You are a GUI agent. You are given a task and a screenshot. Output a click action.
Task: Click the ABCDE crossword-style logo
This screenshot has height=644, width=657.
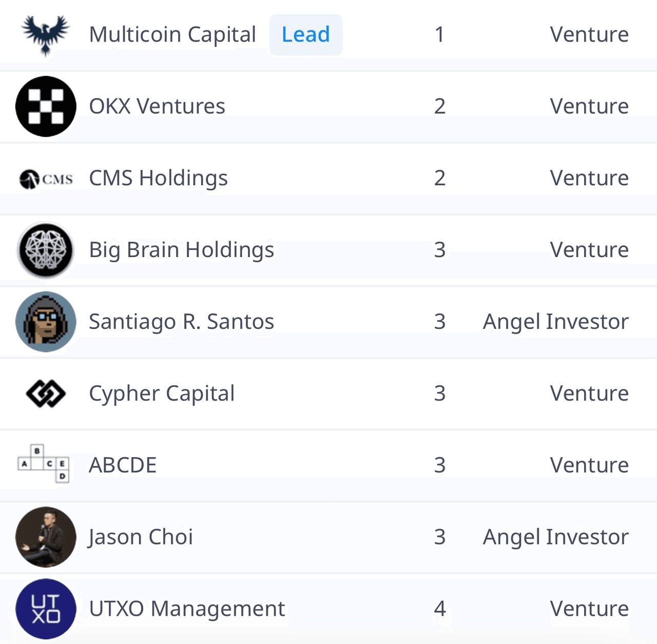click(44, 464)
